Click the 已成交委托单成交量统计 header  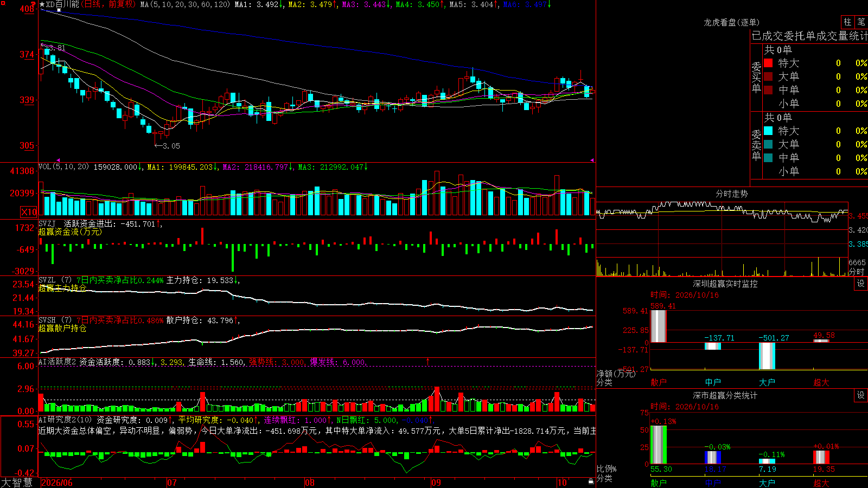tap(809, 36)
